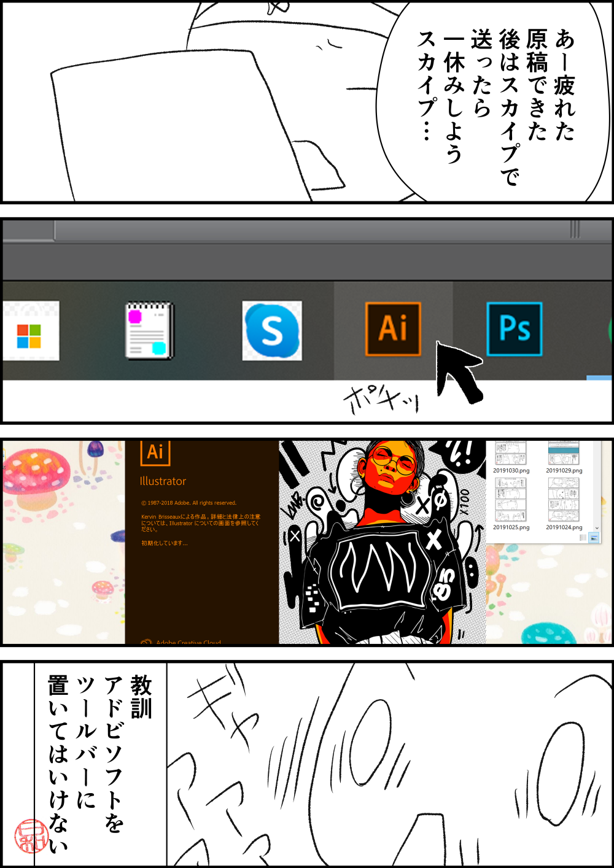This screenshot has width=614, height=868.
Task: Click the "初期化しています..." status text
Action: (165, 543)
